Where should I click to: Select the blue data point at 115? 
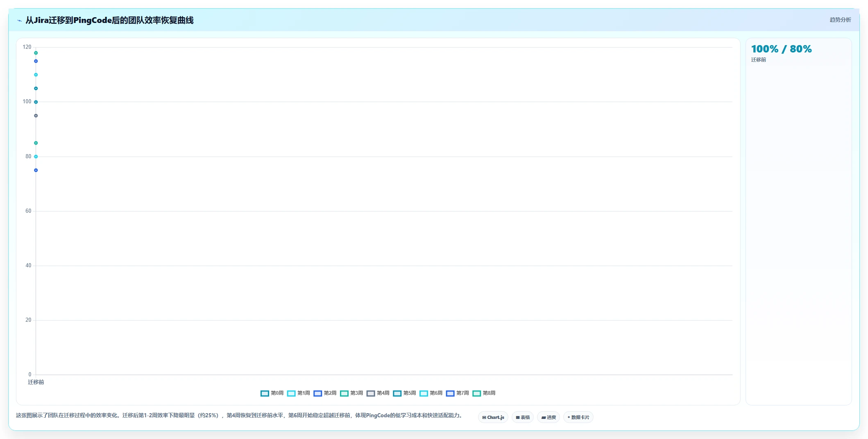click(x=36, y=61)
